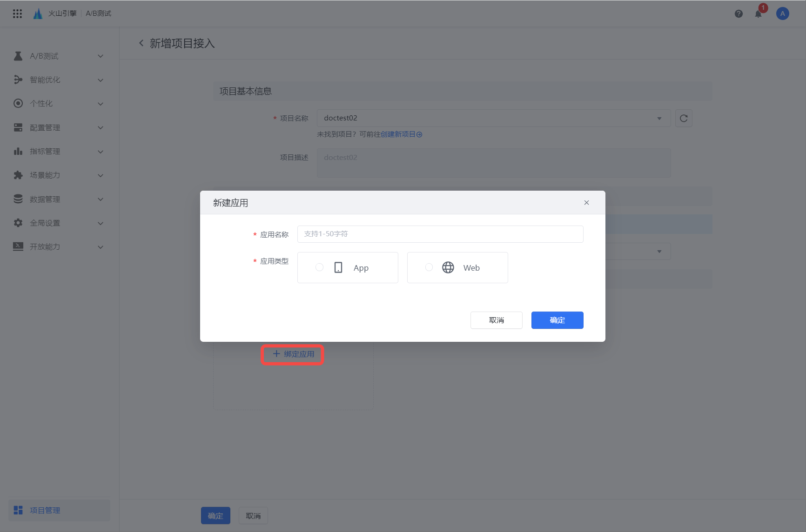
Task: Select the Web radio button
Action: point(429,267)
